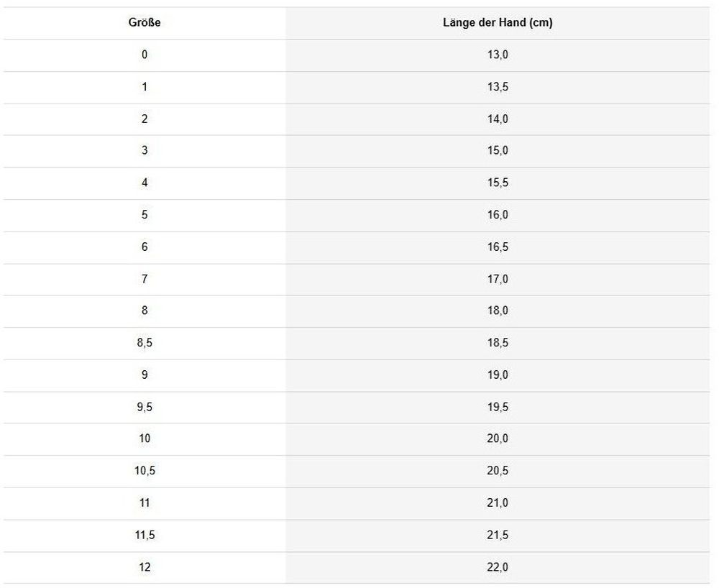
Task: Select the size 6 cell
Action: coord(145,247)
